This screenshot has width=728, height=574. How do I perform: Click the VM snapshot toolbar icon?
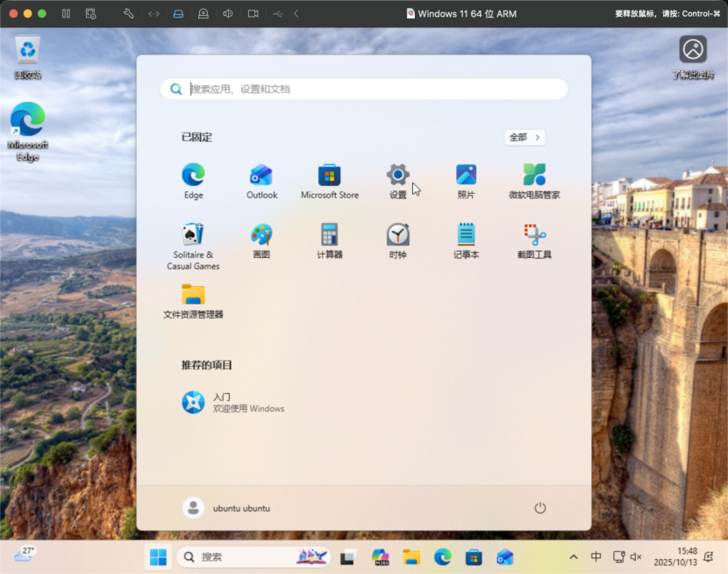click(90, 13)
